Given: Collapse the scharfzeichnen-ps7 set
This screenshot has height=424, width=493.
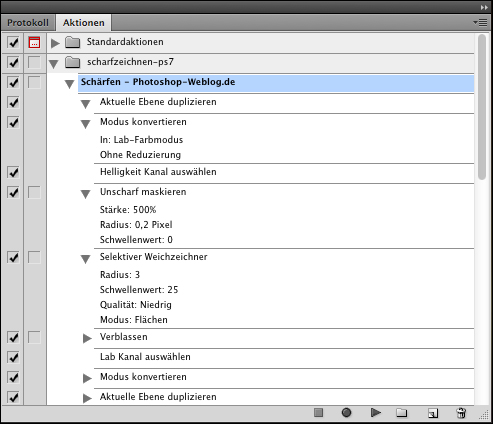Looking at the screenshot, I should 53,64.
